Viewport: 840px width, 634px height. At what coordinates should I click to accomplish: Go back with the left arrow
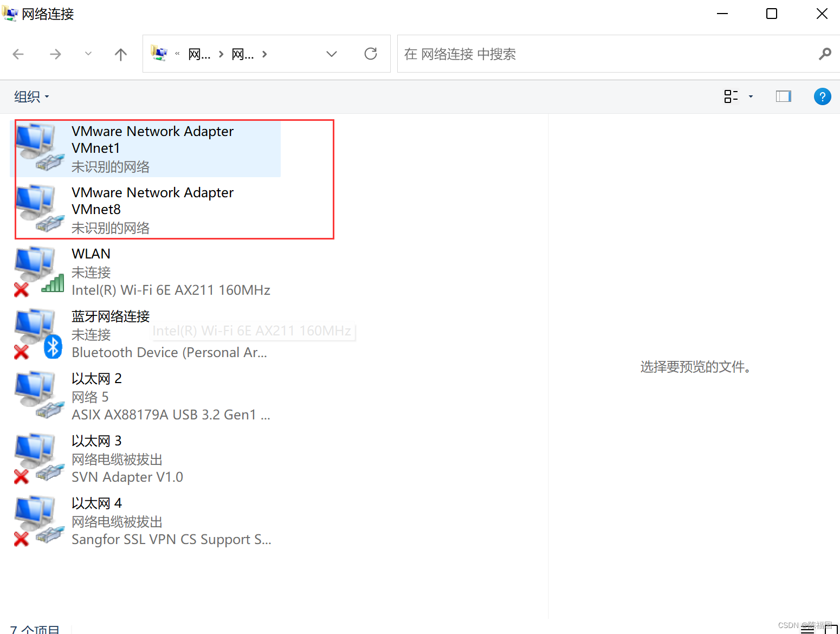click(x=18, y=54)
